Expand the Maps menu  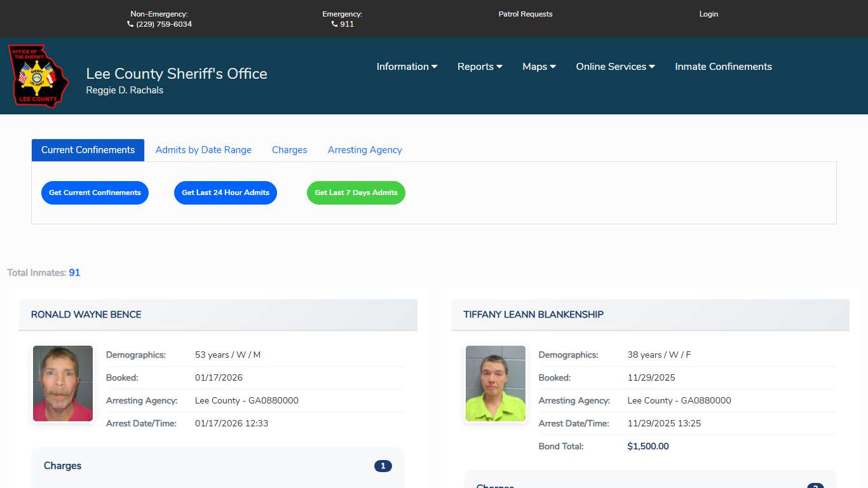(x=539, y=67)
